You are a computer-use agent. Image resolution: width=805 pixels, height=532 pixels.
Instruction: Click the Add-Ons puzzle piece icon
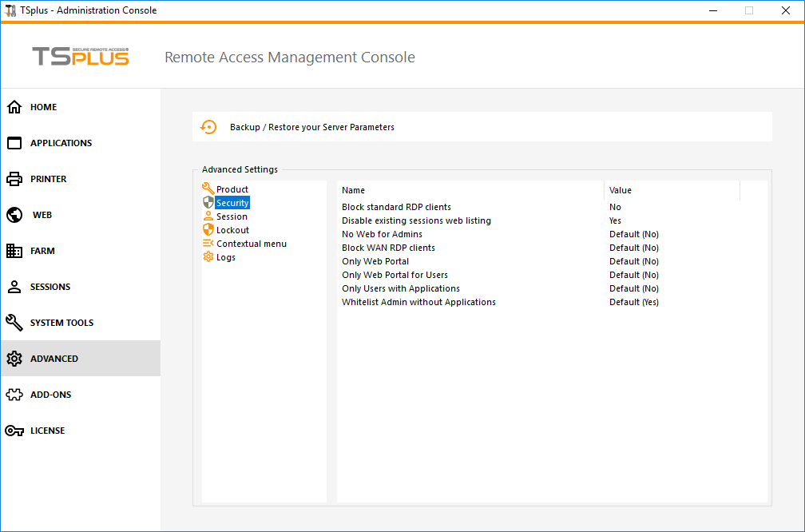14,395
